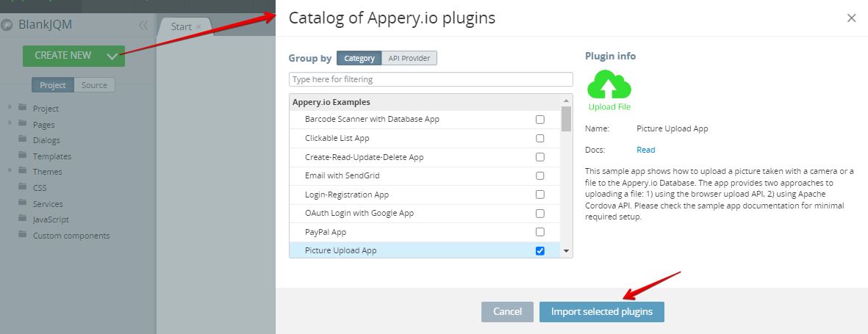Expand the Project tree node
This screenshot has height=334, width=868.
(10, 106)
